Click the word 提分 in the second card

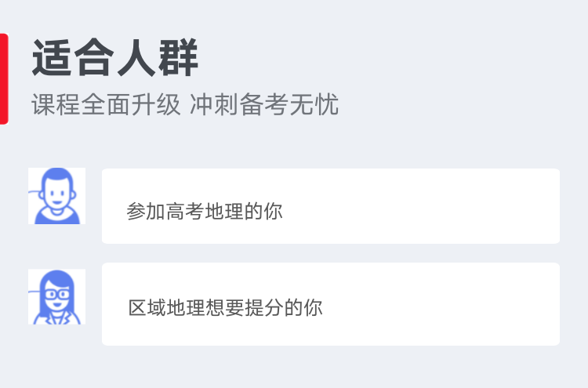(264, 307)
